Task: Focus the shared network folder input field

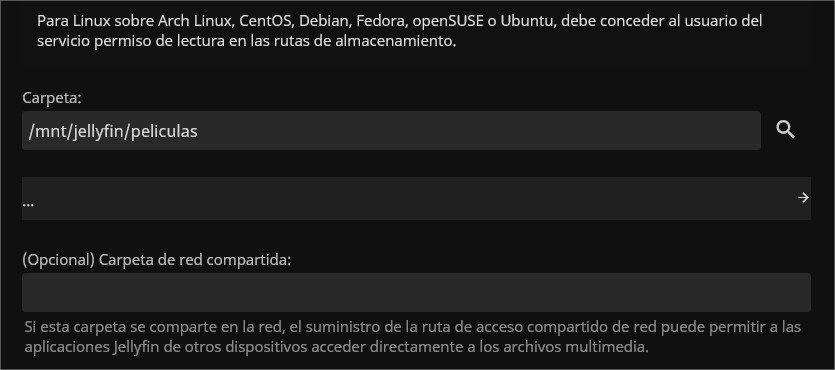Action: [x=416, y=292]
